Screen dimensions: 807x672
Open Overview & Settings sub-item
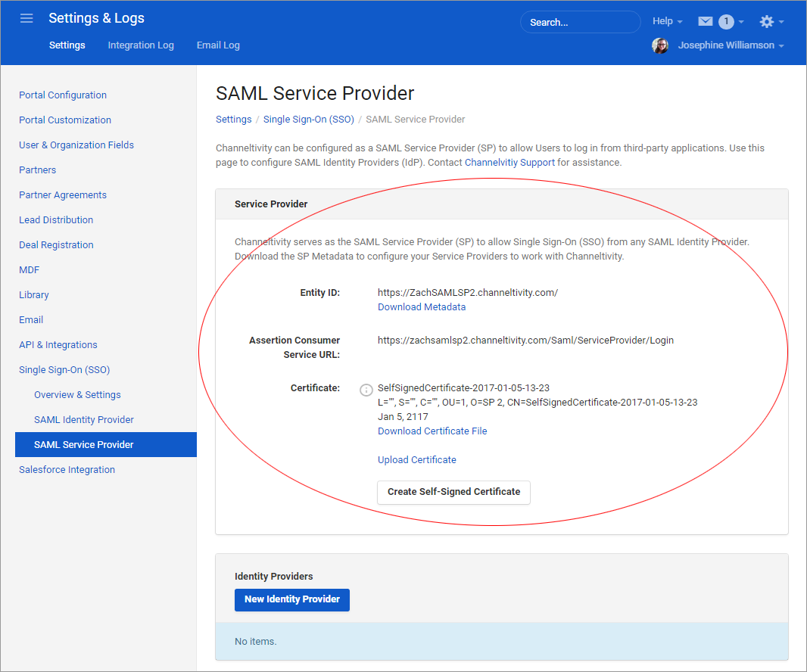click(77, 395)
